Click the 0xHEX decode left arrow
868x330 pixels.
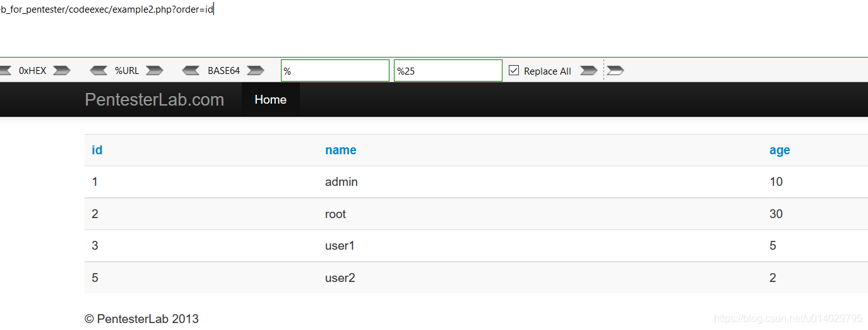point(5,71)
